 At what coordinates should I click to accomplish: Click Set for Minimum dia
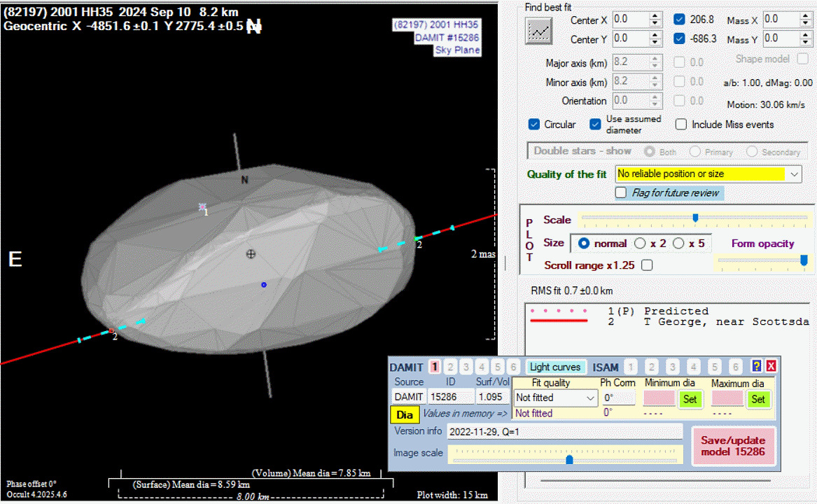click(690, 398)
